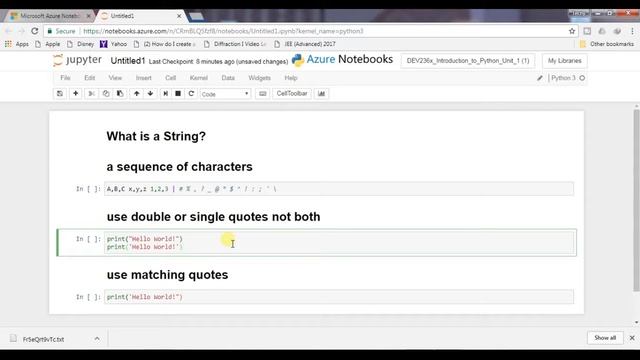
Task: Click the 'What is a String?' heading
Action: pos(156,136)
